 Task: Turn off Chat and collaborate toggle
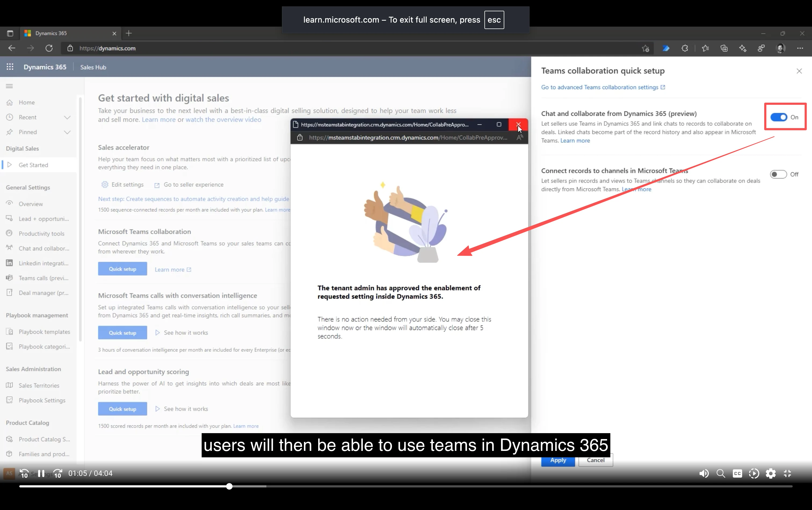click(x=779, y=117)
